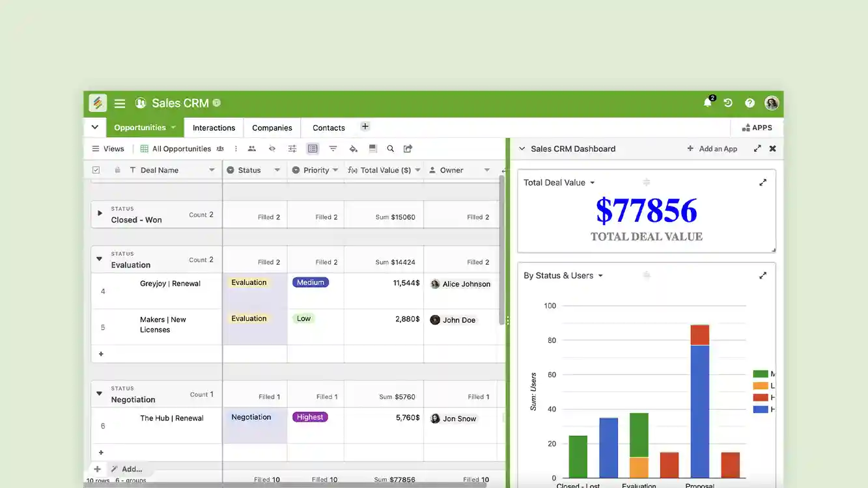Open the filter options icon
The height and width of the screenshot is (488, 868).
(333, 148)
